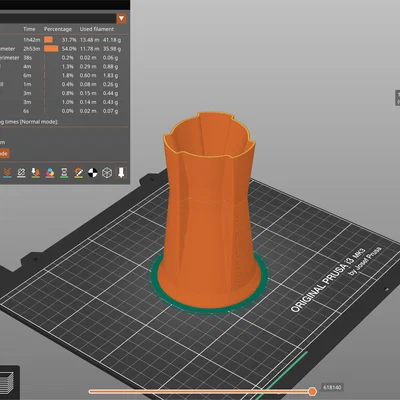Show center of gravity marker icon
The image size is (400, 400).
tap(93, 173)
